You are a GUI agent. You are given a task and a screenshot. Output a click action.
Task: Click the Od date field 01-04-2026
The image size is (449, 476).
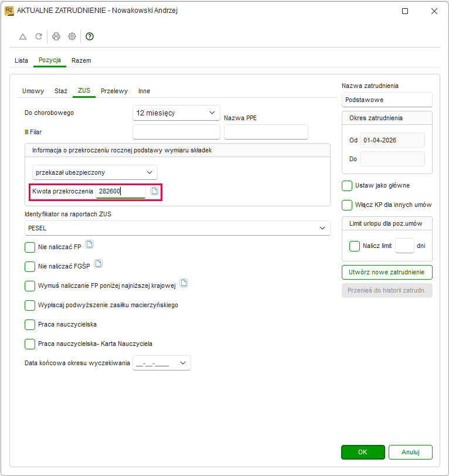pyautogui.click(x=392, y=140)
